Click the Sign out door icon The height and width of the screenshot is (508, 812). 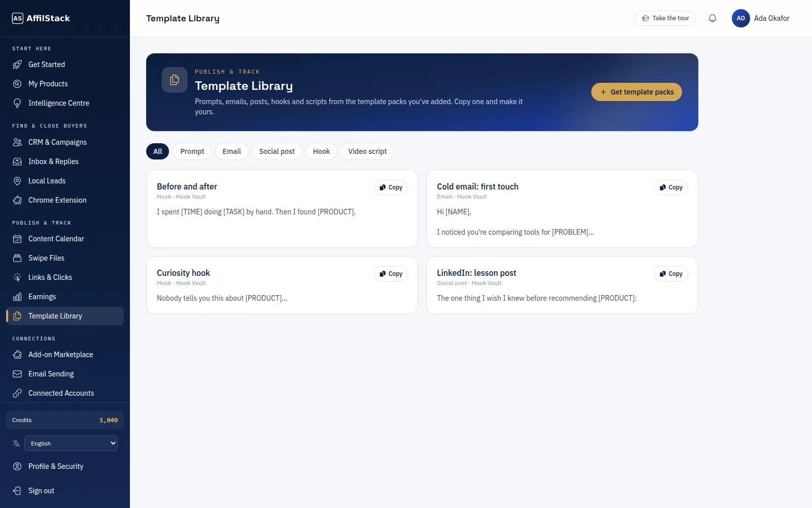click(x=17, y=491)
